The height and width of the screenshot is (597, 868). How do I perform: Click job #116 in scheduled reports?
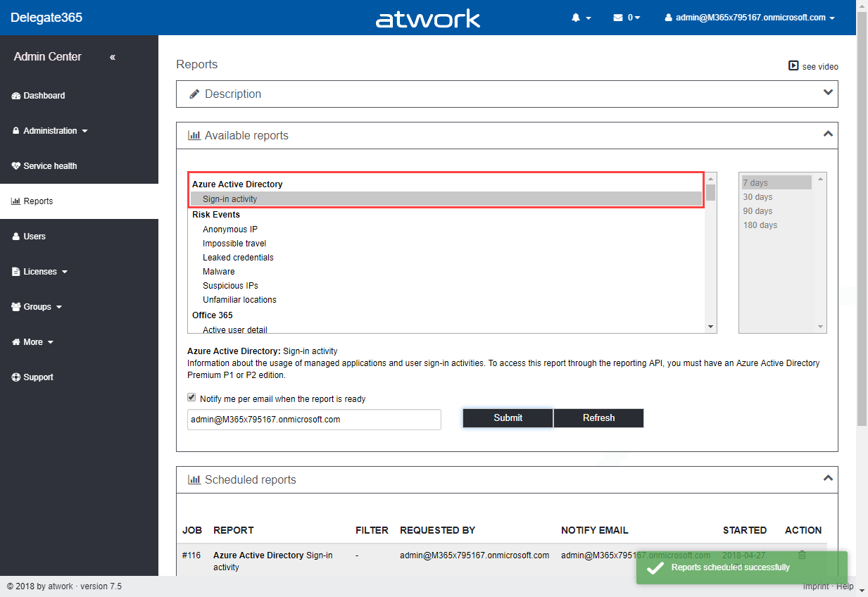tap(191, 555)
